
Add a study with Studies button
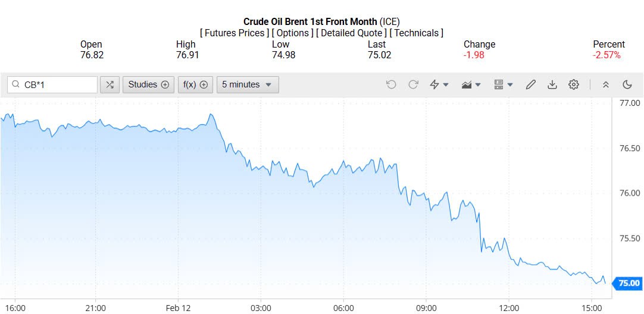click(x=149, y=84)
